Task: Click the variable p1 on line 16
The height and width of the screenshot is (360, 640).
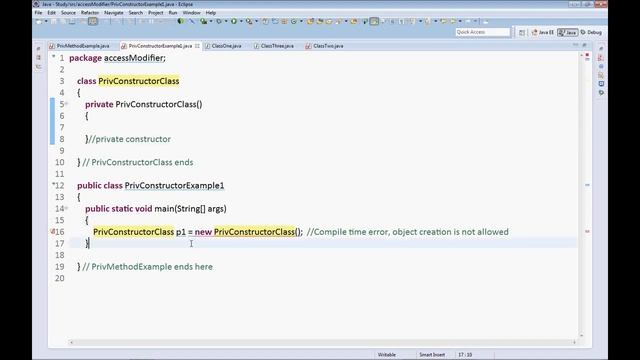Action: [x=181, y=232]
